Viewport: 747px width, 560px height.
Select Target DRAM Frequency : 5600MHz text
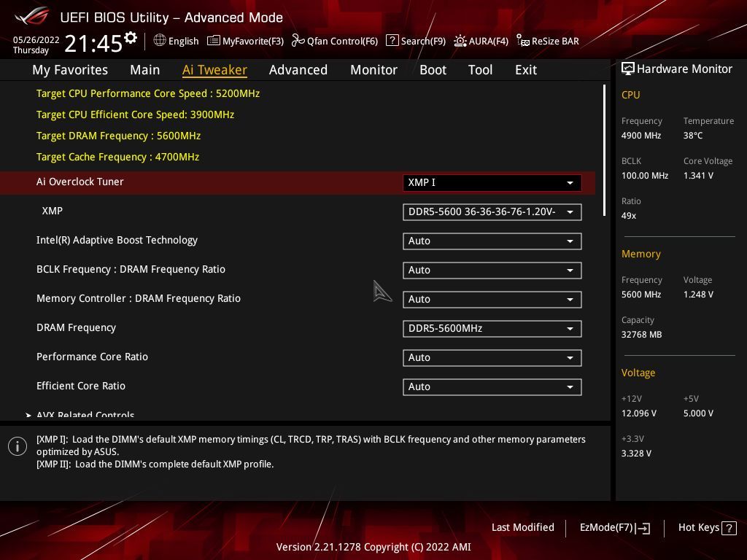(119, 136)
